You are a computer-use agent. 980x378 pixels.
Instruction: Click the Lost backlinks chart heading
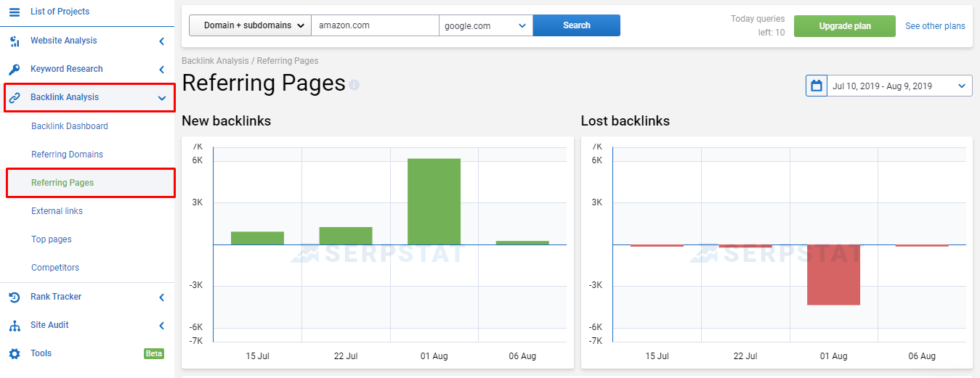625,121
